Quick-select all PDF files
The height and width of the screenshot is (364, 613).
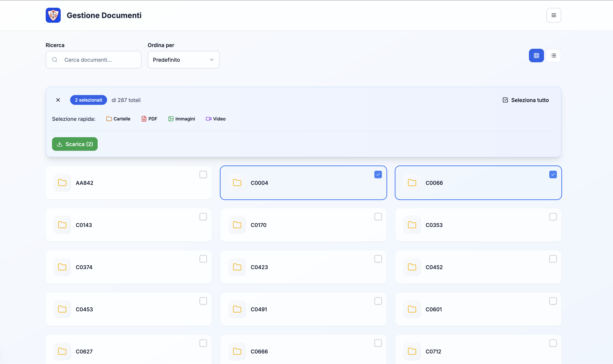click(149, 119)
